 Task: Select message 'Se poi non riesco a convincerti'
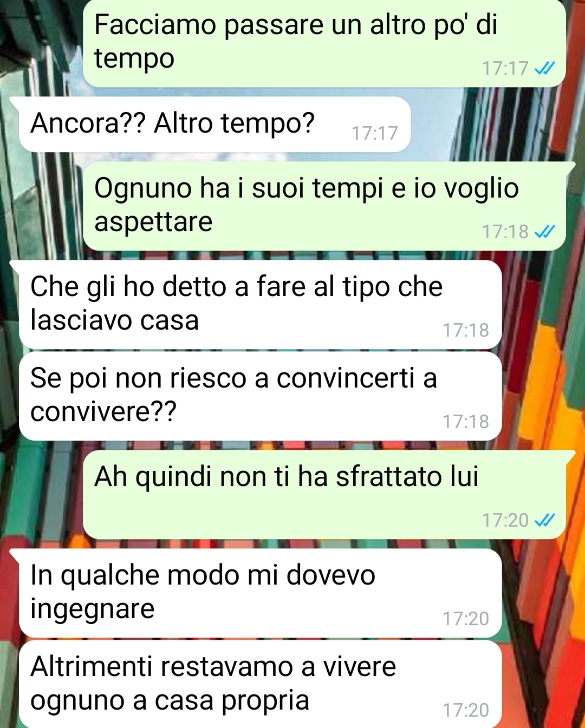(261, 396)
